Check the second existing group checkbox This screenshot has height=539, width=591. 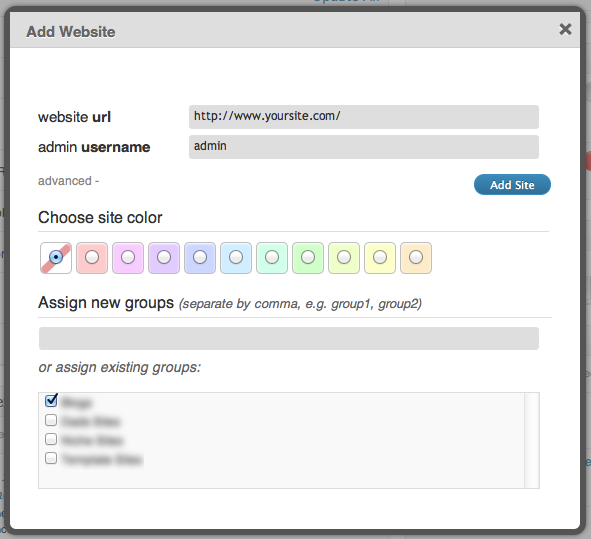pos(51,420)
